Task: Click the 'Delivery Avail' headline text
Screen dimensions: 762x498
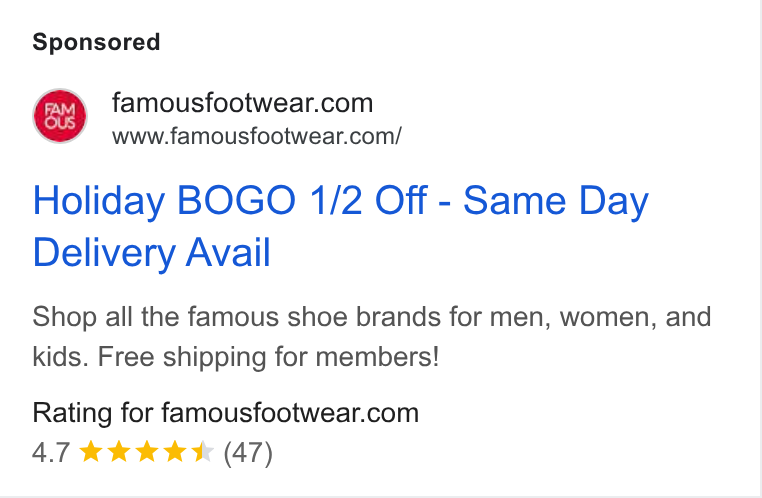Action: pos(151,253)
